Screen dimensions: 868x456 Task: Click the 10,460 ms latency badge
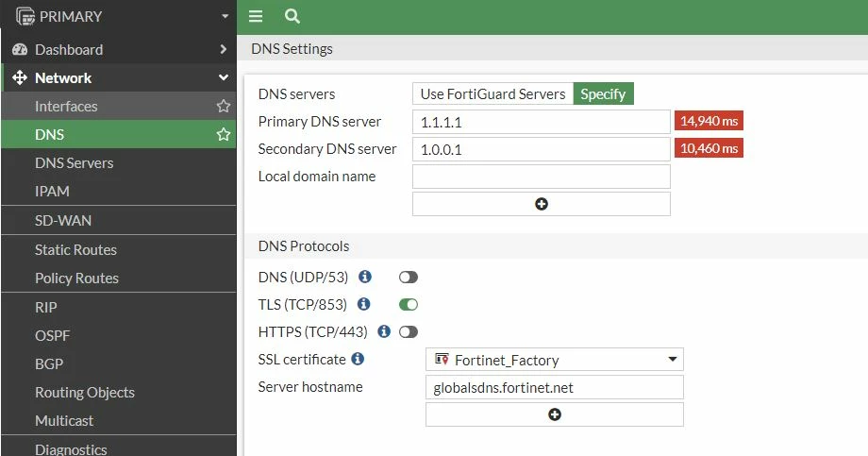tap(709, 148)
